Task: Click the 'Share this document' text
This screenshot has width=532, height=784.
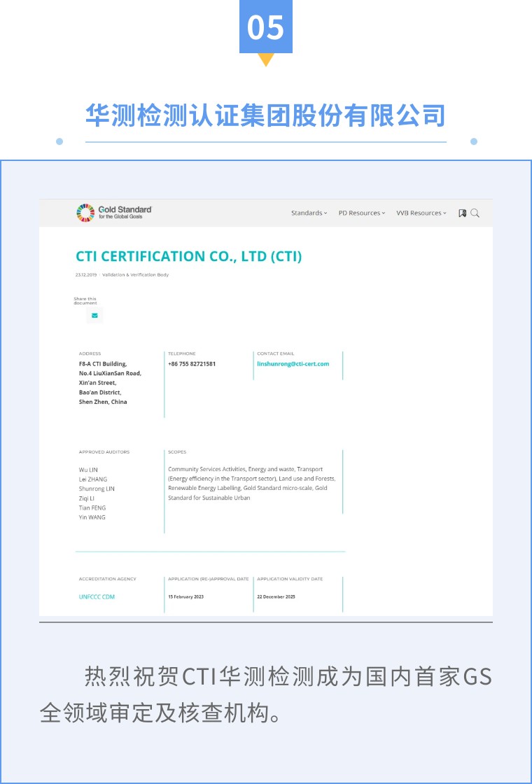Action: click(x=85, y=300)
